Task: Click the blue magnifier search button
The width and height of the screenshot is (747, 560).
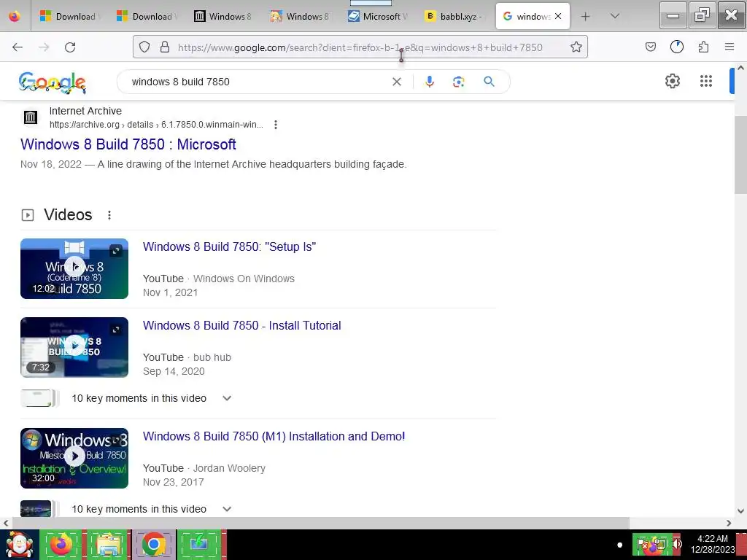Action: tap(489, 82)
